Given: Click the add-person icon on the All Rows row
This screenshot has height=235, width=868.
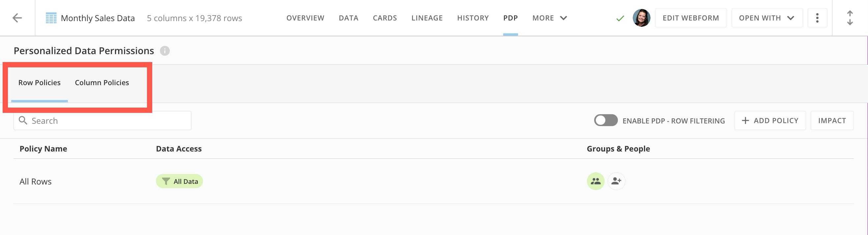Looking at the screenshot, I should (616, 181).
